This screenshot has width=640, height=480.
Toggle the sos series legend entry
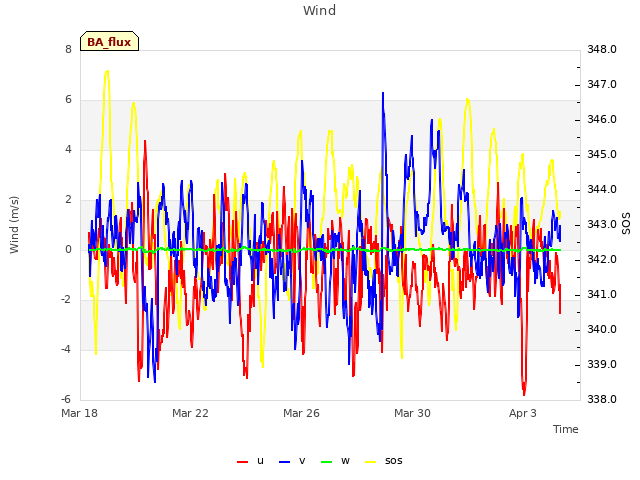coord(384,461)
